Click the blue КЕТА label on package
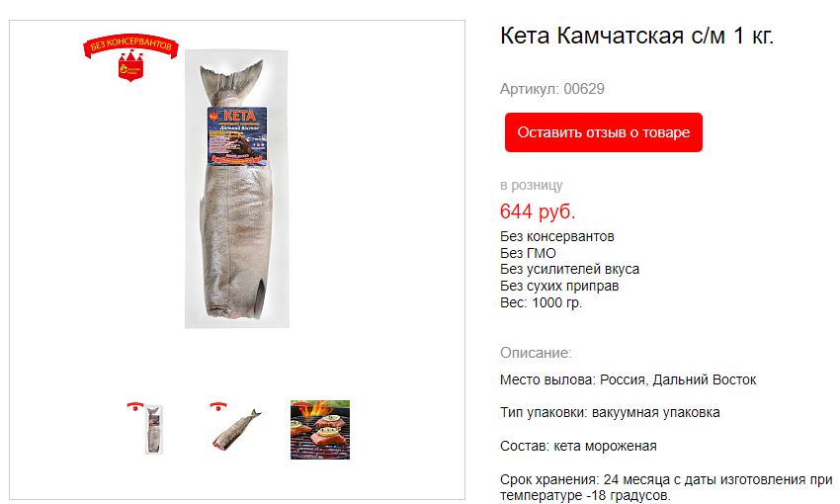This screenshot has height=504, width=840. click(x=237, y=135)
